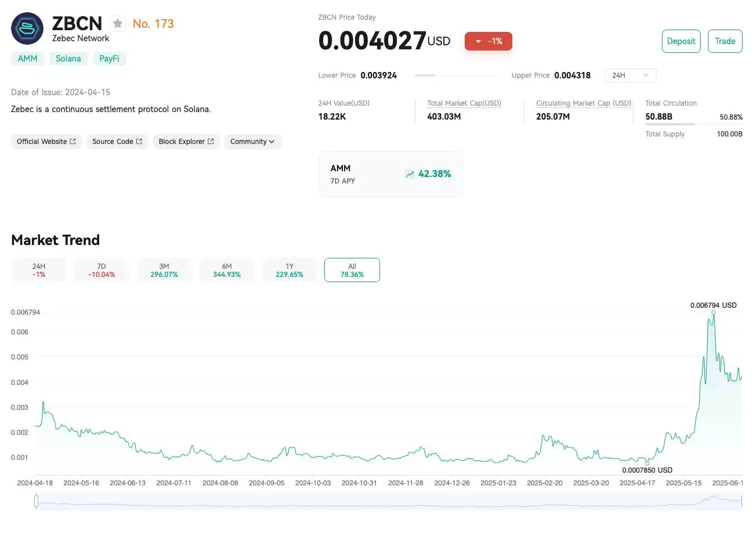Viewport: 756px width, 533px height.
Task: Click the green trend icon in AMM card
Action: (410, 174)
